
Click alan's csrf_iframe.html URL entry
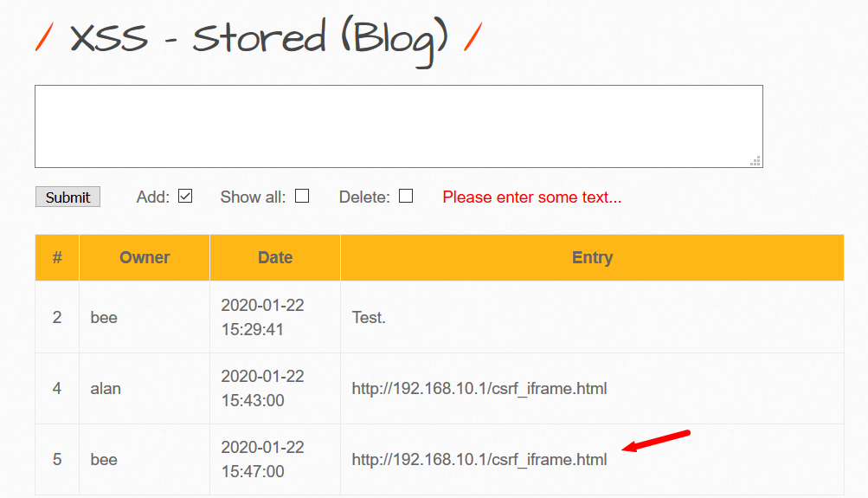pos(479,389)
